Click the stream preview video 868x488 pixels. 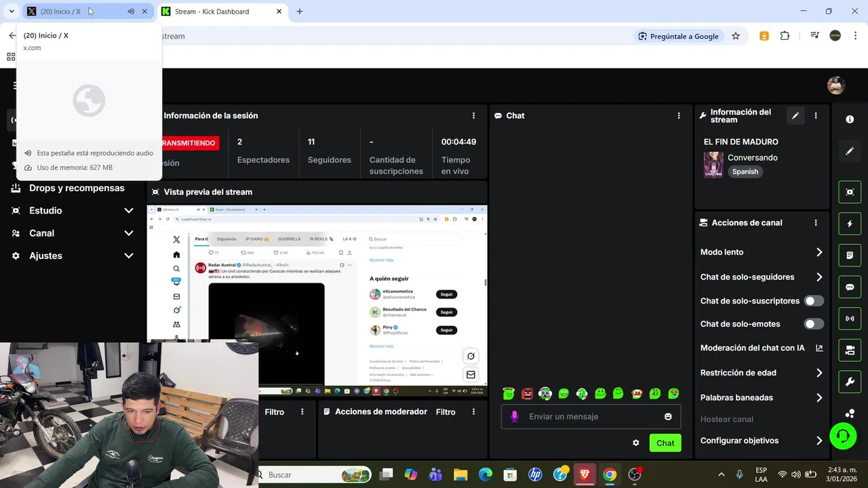tap(317, 300)
